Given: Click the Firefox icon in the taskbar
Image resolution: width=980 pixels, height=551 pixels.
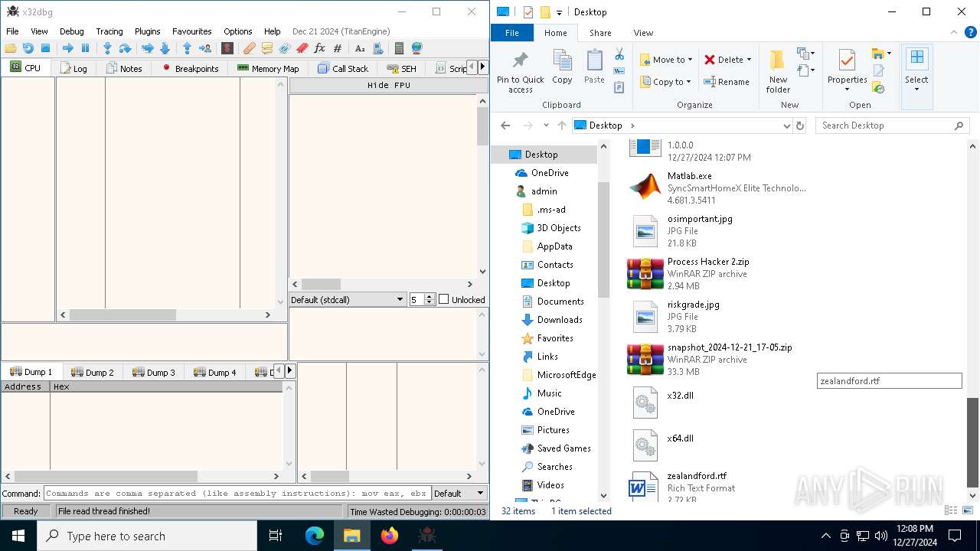Looking at the screenshot, I should 390,536.
